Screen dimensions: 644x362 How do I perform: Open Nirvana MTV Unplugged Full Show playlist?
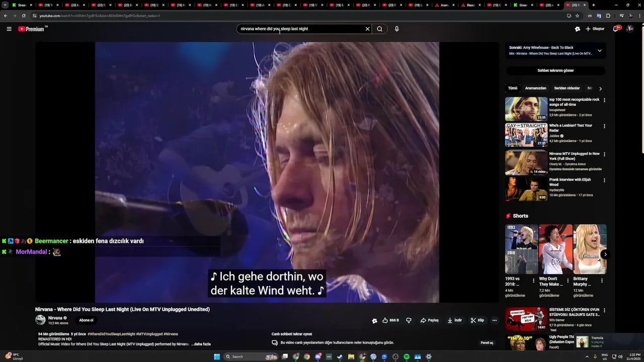tap(526, 163)
